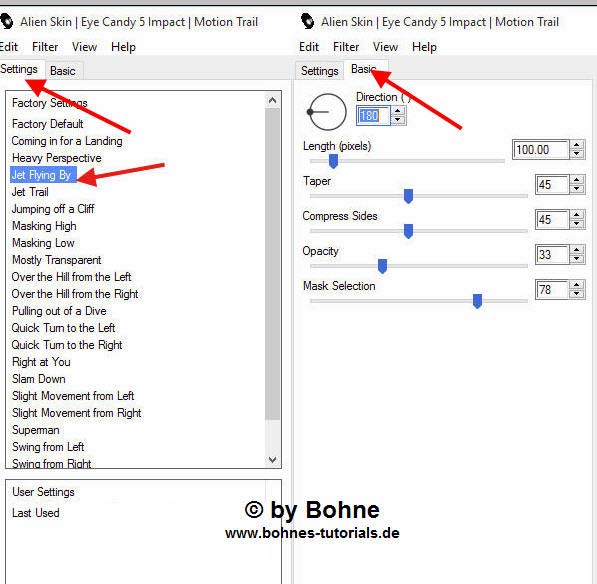Switch to Basic tab in left window

pos(62,71)
